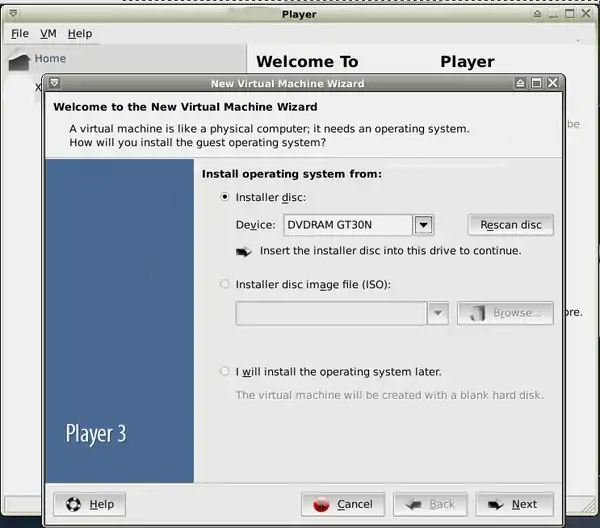
Task: Click the Browse button folder icon
Action: click(477, 313)
